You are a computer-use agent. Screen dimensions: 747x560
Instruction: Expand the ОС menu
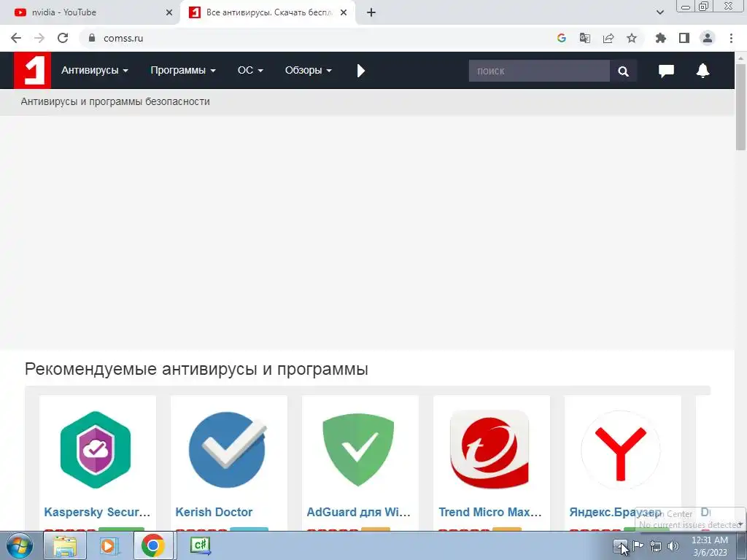(x=250, y=71)
